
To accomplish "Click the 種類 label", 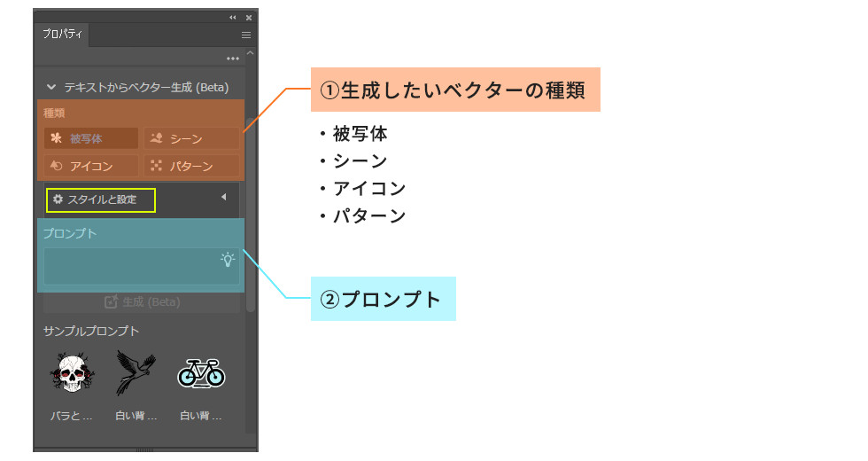I will tap(54, 113).
